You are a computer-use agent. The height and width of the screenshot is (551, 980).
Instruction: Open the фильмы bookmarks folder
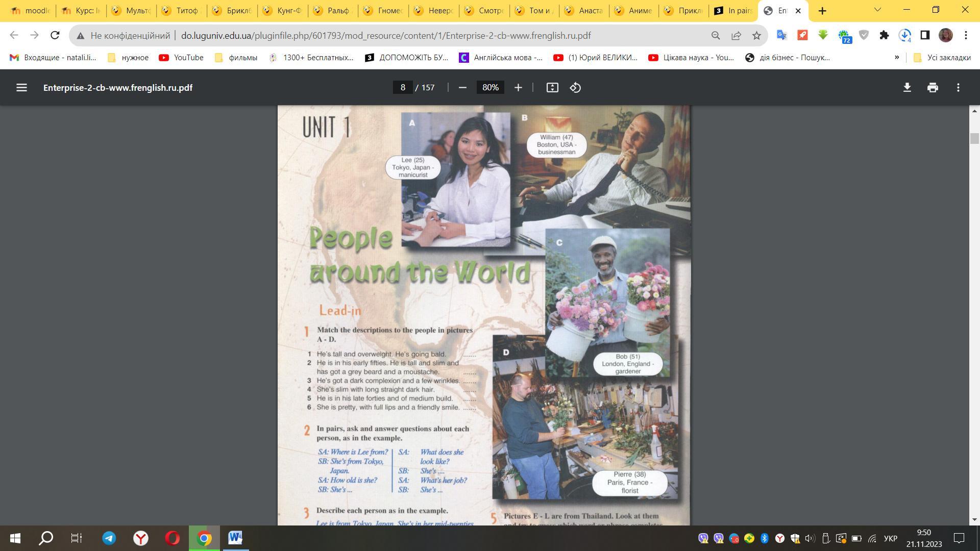(236, 58)
